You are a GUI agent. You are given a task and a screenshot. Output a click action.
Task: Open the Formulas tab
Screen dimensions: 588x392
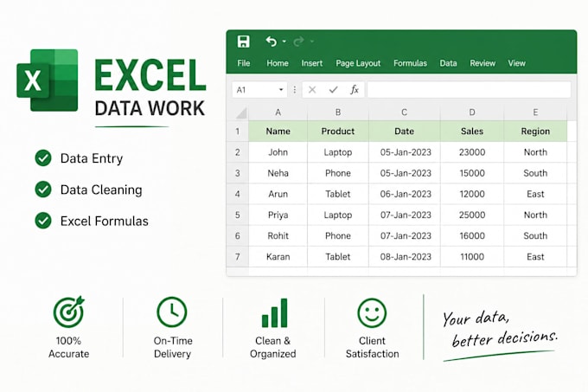pos(410,63)
